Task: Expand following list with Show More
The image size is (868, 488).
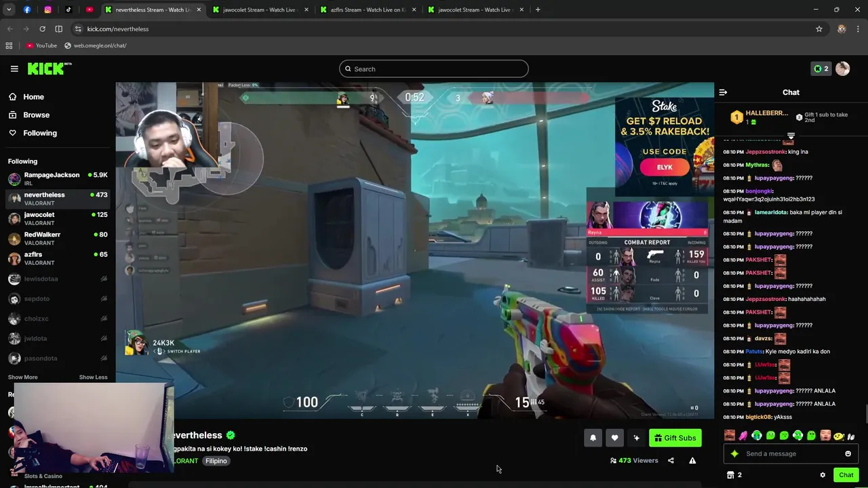Action: pos(22,377)
